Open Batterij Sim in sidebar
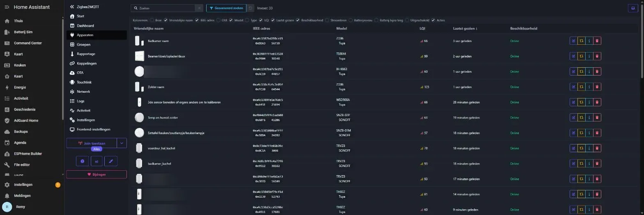Screen dimensions: 644x215 pyautogui.click(x=31, y=32)
